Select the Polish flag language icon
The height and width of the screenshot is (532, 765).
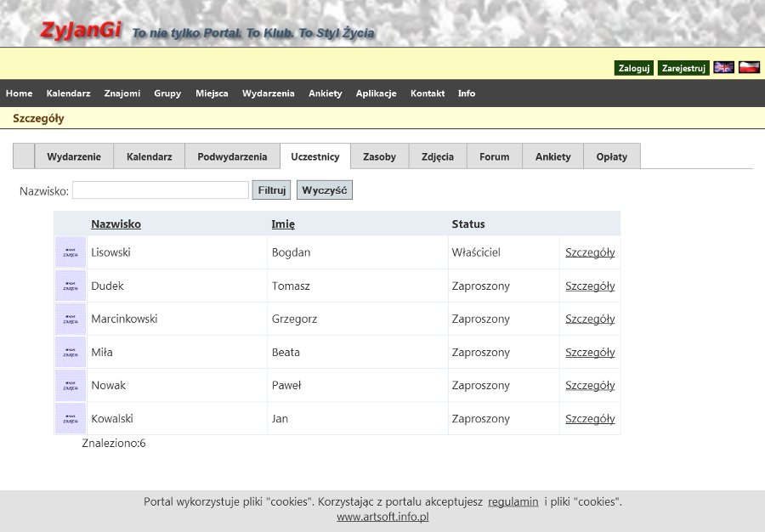click(749, 68)
